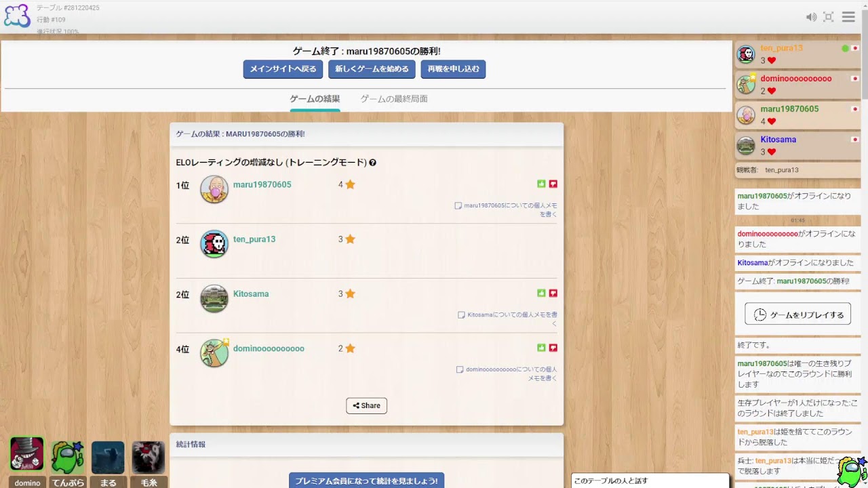Viewport: 868px width, 488px height.
Task: Click ten_pura13 avatar in player panel
Action: click(746, 54)
